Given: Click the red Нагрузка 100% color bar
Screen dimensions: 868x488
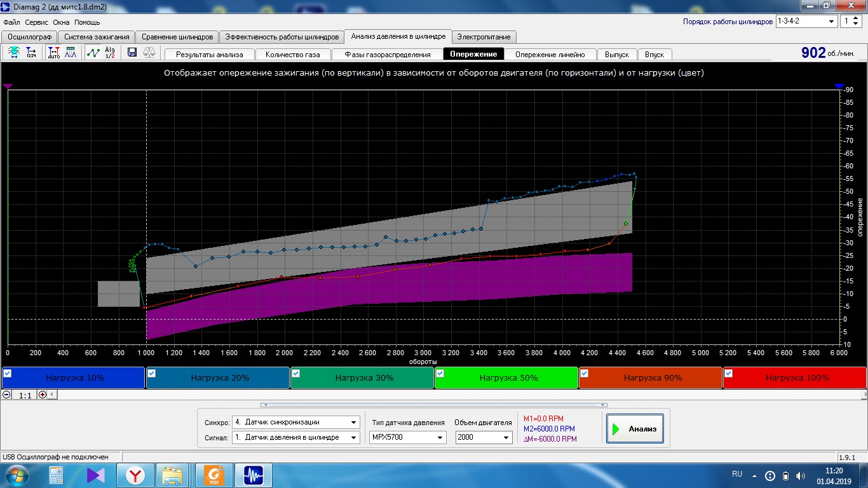Looking at the screenshot, I should tap(794, 377).
